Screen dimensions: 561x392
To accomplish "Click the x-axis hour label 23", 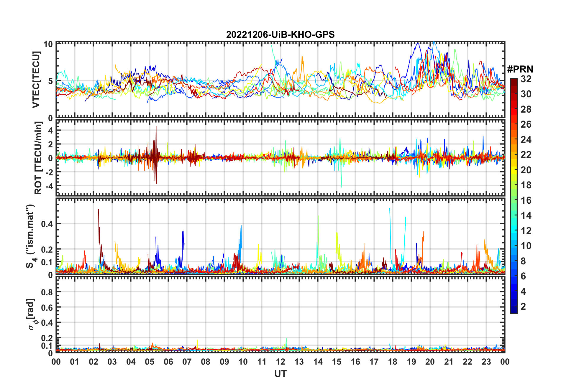I will click(x=486, y=362).
